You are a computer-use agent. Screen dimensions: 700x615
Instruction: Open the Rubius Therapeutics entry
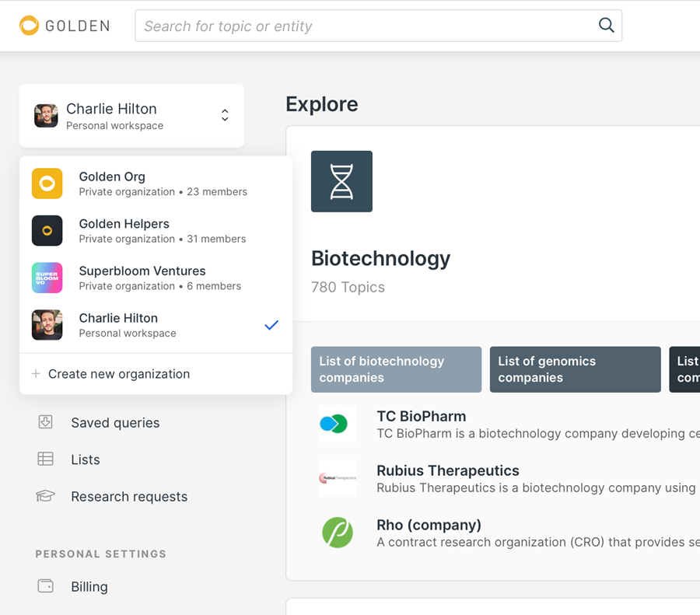448,470
